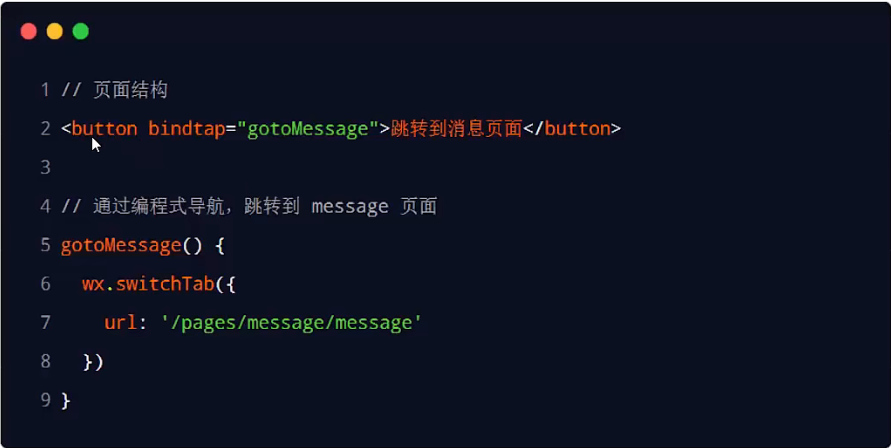The image size is (891, 448).
Task: Click wx.switchTab call on line 6
Action: pos(148,284)
